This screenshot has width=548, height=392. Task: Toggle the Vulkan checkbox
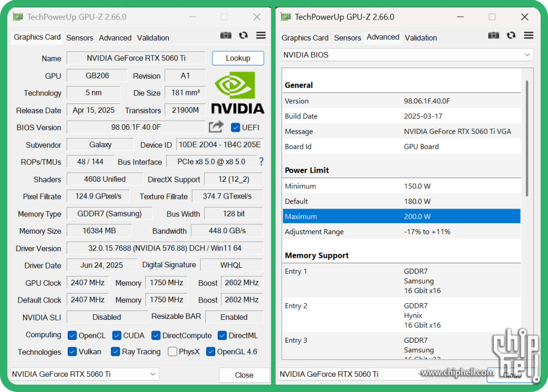coord(72,352)
